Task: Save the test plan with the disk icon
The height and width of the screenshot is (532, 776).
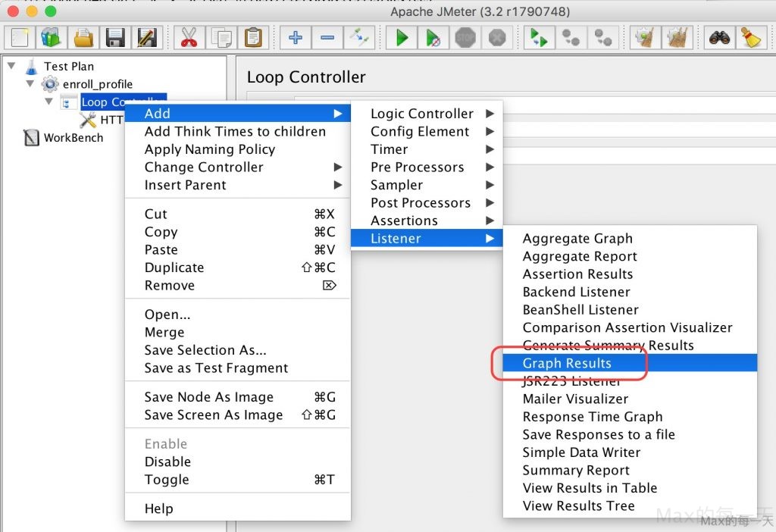Action: click(x=112, y=36)
